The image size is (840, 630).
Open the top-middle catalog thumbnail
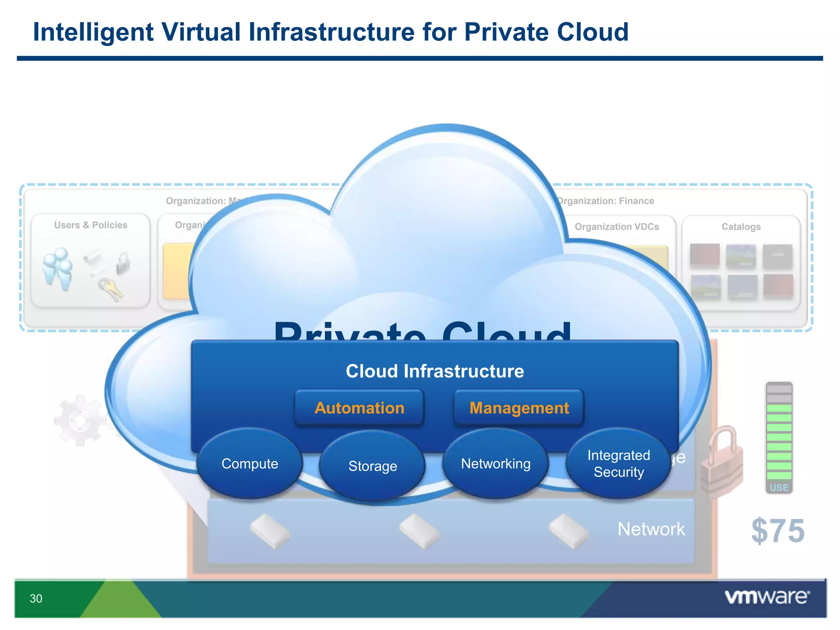[x=741, y=256]
